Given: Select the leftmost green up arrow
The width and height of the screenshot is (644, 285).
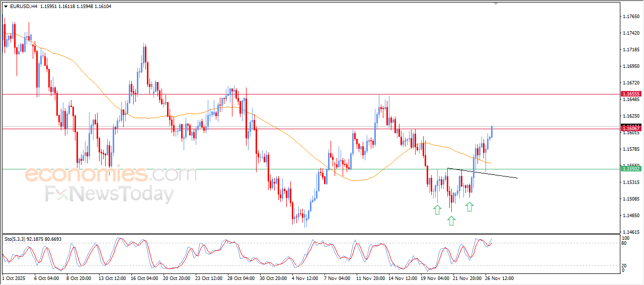Looking at the screenshot, I should point(437,210).
